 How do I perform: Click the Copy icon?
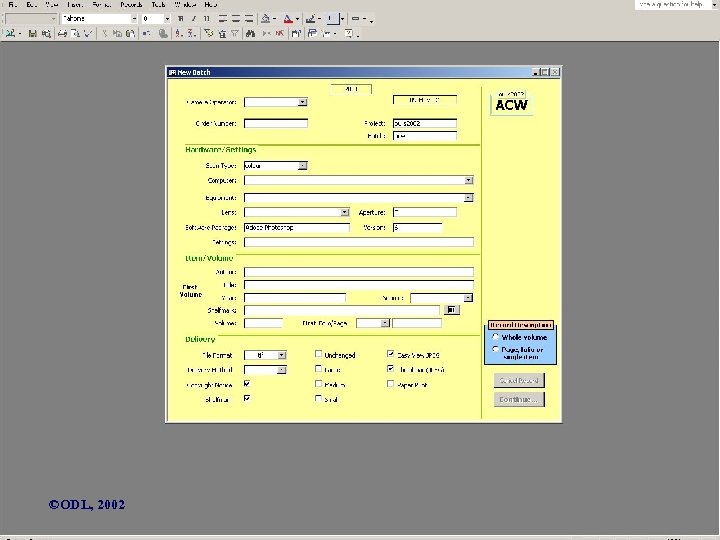click(x=118, y=33)
